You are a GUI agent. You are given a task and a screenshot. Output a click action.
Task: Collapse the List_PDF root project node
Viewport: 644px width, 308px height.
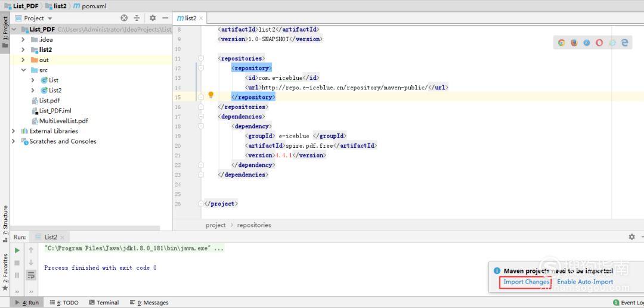14,30
